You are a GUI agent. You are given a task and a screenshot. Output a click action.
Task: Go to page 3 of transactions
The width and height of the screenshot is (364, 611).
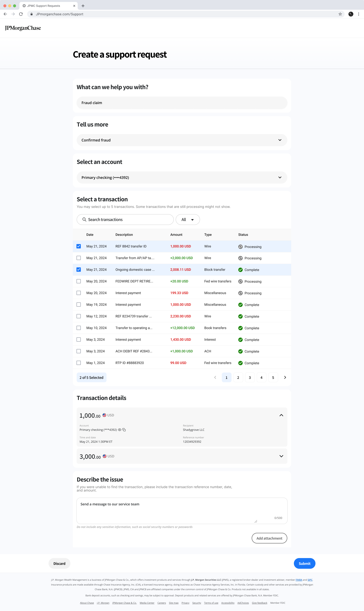click(250, 377)
